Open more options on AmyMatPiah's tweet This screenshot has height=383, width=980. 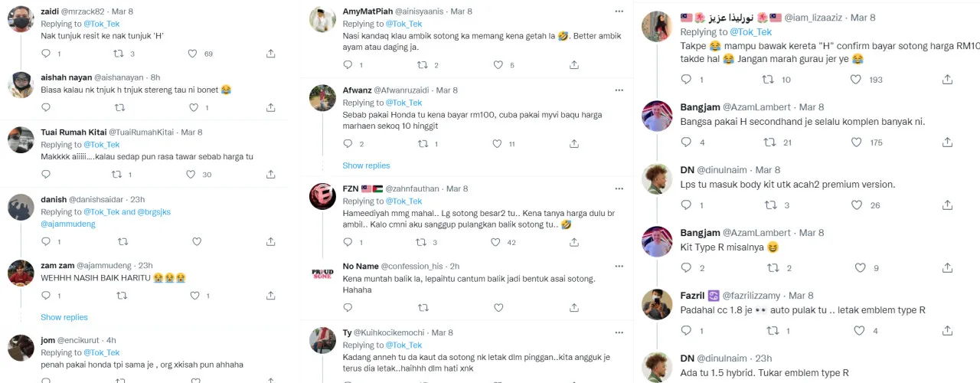coord(619,12)
